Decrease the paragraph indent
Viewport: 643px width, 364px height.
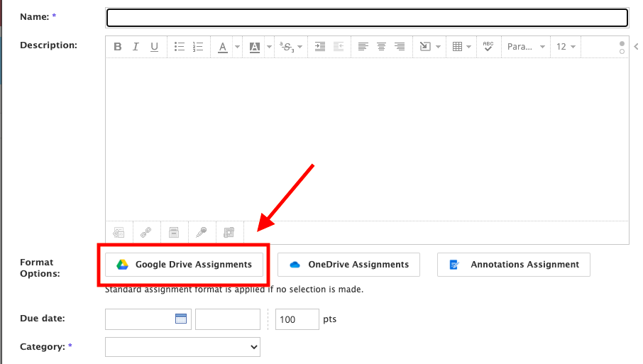339,47
